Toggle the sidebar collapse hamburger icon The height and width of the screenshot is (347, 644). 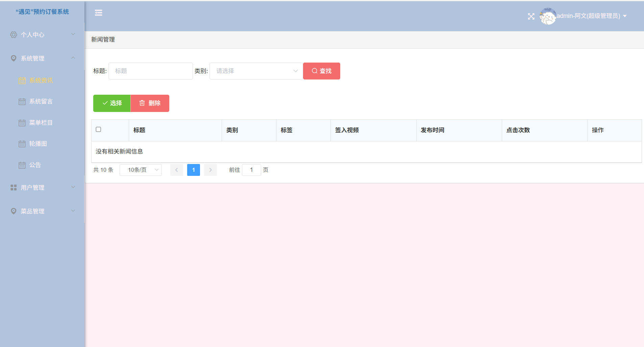pos(98,13)
